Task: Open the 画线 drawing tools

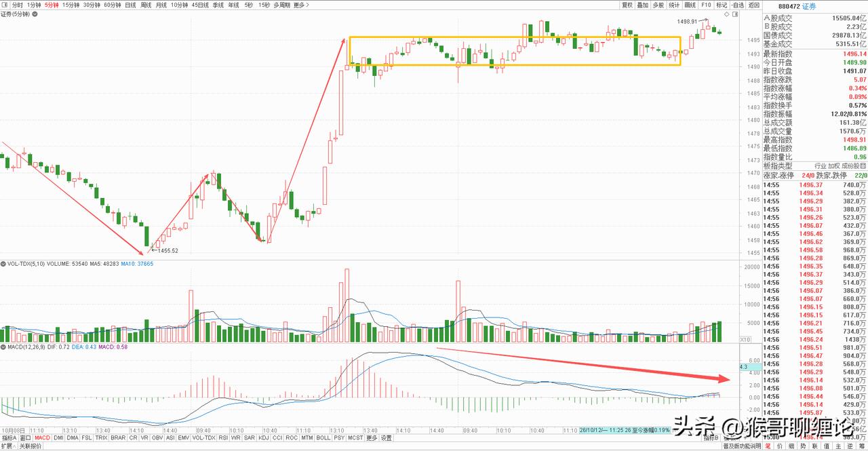Action: (690, 5)
